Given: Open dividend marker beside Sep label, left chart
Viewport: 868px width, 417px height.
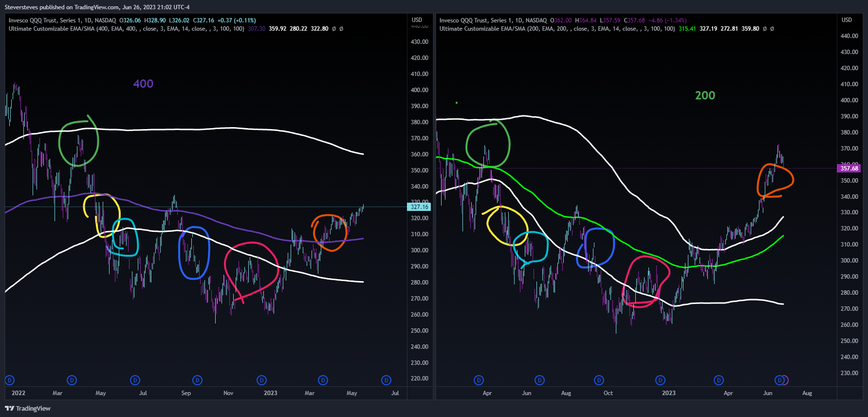Looking at the screenshot, I should tap(197, 380).
